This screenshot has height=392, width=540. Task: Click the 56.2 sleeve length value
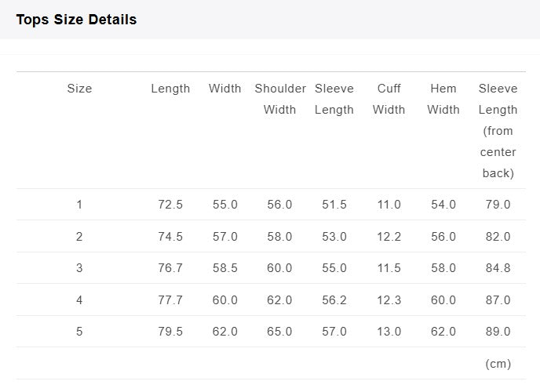[x=334, y=300]
